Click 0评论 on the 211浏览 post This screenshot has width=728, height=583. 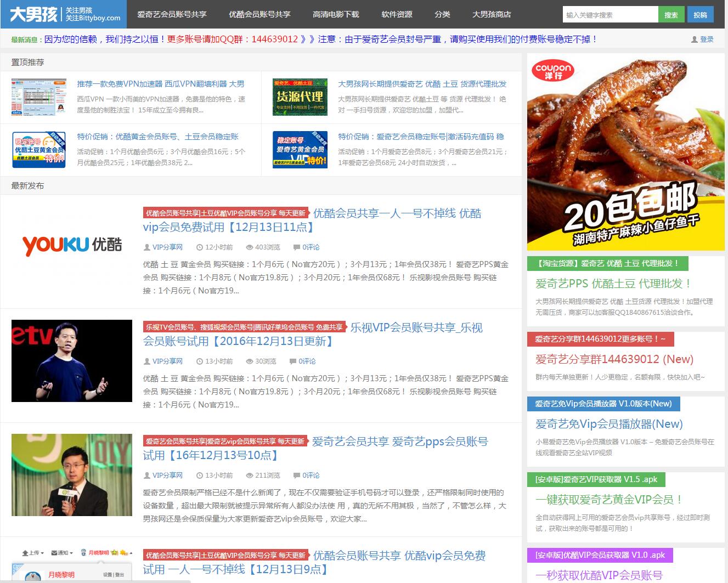click(311, 476)
